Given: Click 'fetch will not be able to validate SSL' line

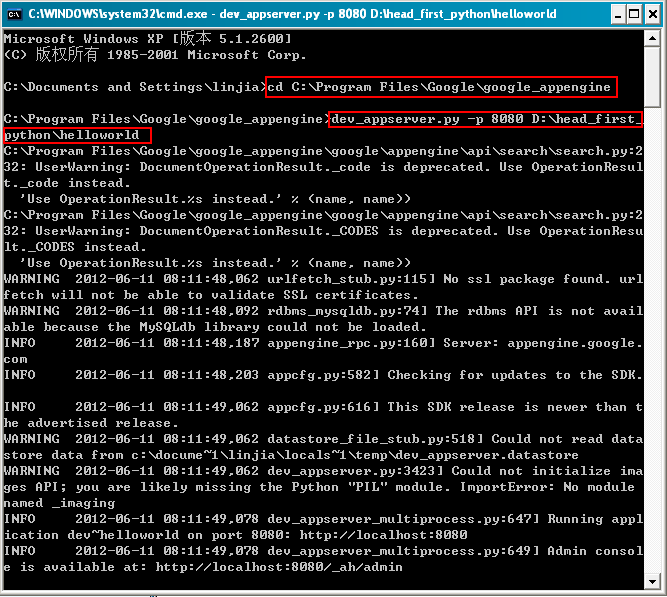Looking at the screenshot, I should coord(211,295).
